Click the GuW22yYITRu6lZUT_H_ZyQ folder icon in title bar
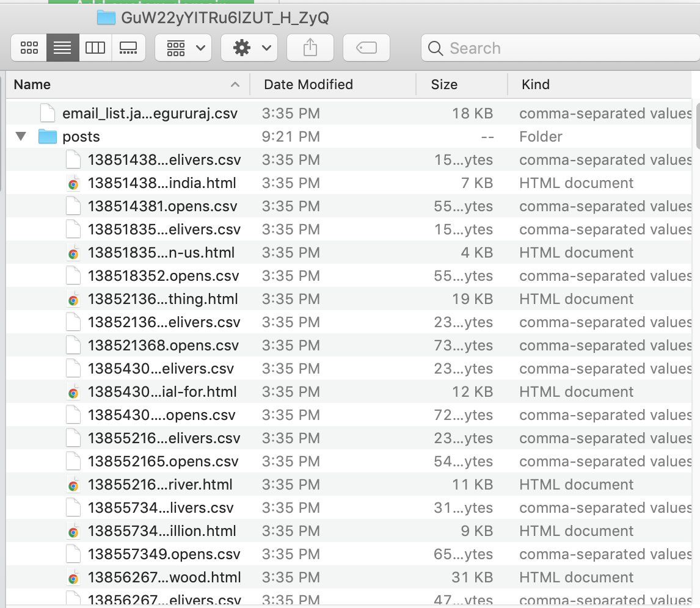This screenshot has height=608, width=700. pos(106,18)
